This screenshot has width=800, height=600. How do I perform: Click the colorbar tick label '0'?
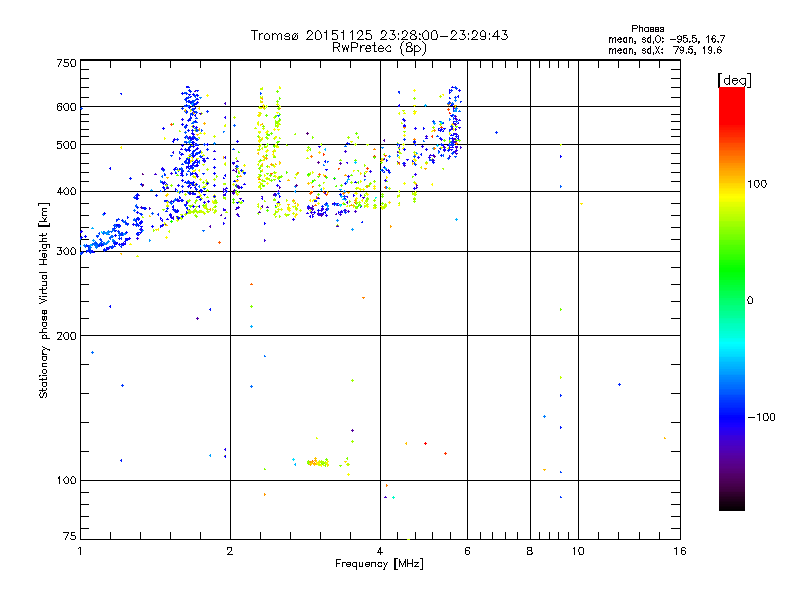[x=750, y=301]
